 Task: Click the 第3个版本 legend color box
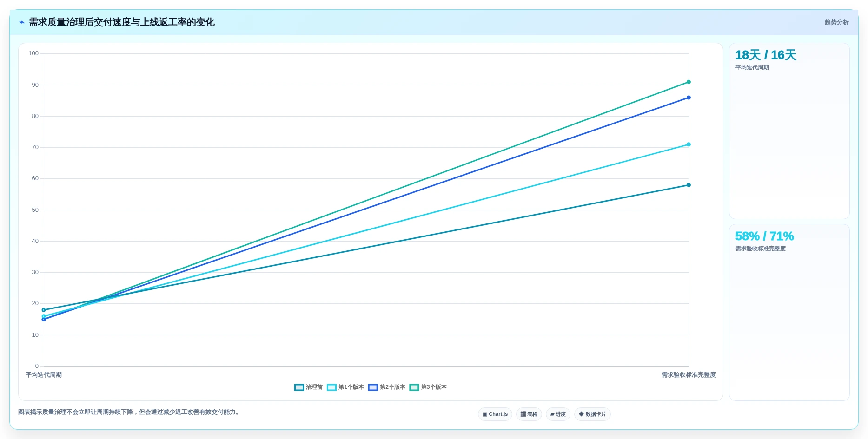tap(414, 387)
